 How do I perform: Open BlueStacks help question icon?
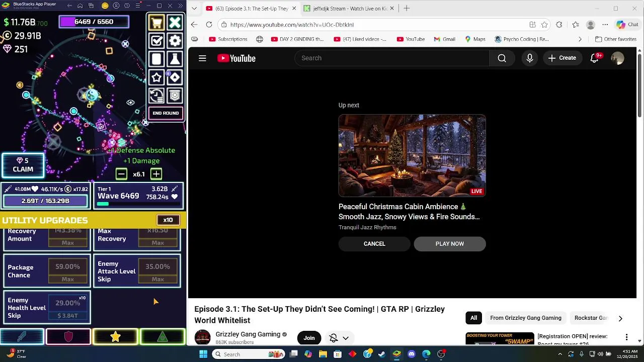(127, 6)
